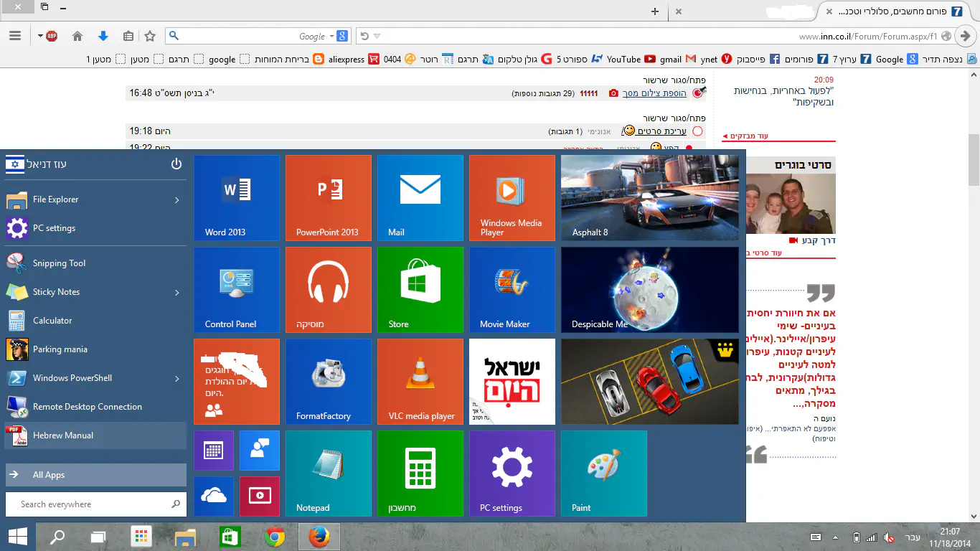Launch the FormatFactory tile

(328, 382)
